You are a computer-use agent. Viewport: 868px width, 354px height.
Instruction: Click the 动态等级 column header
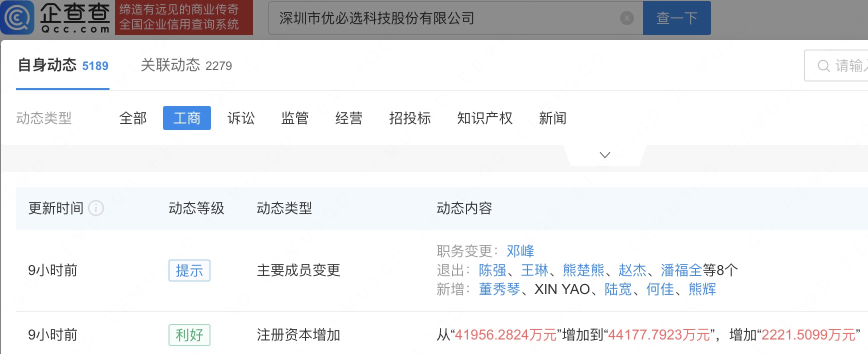tap(196, 208)
